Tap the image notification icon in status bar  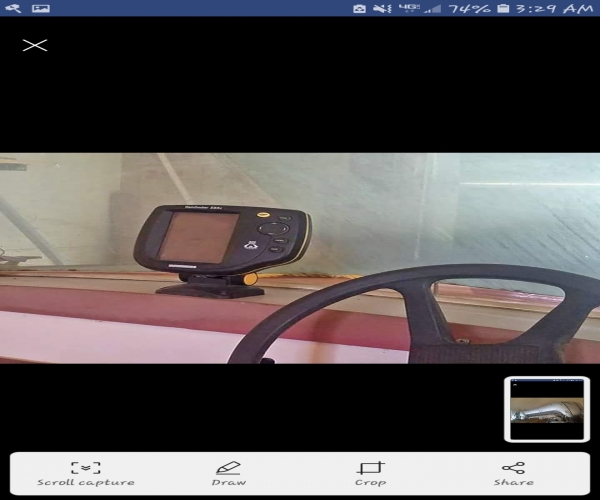click(41, 8)
